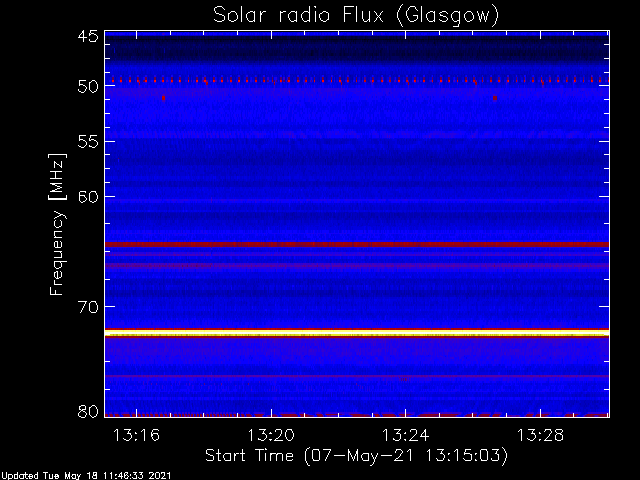Click the 13:20 time tick label

(271, 435)
